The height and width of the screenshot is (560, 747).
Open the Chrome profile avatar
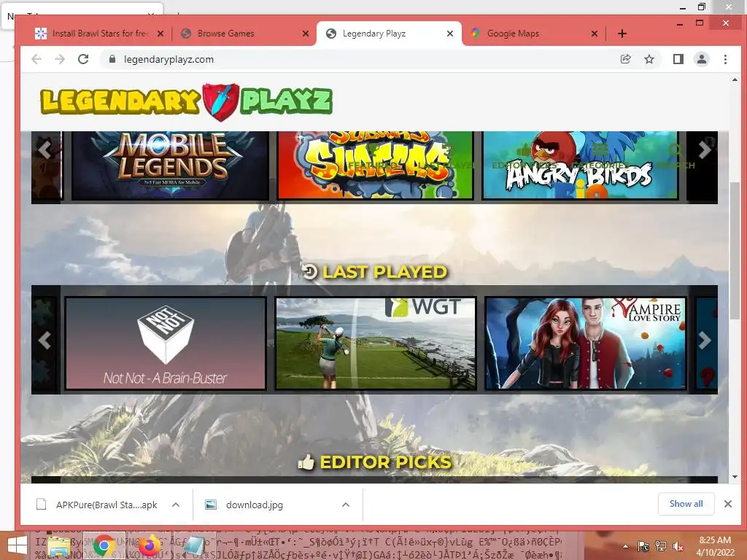point(701,59)
